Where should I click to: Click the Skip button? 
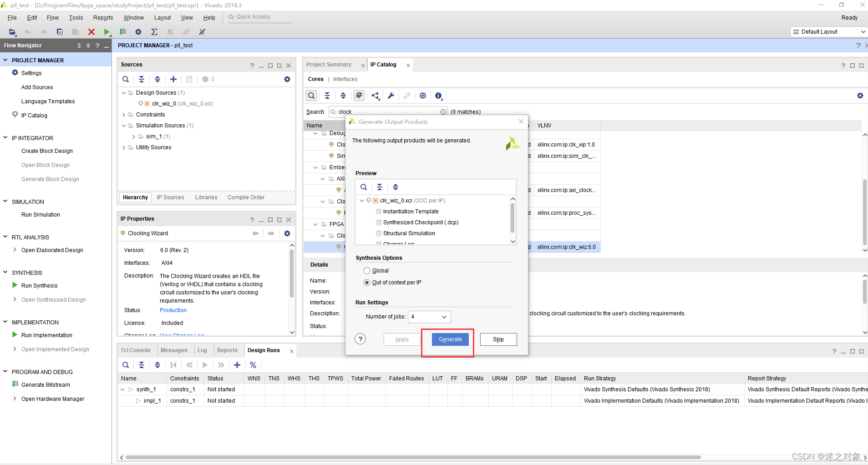click(x=498, y=339)
